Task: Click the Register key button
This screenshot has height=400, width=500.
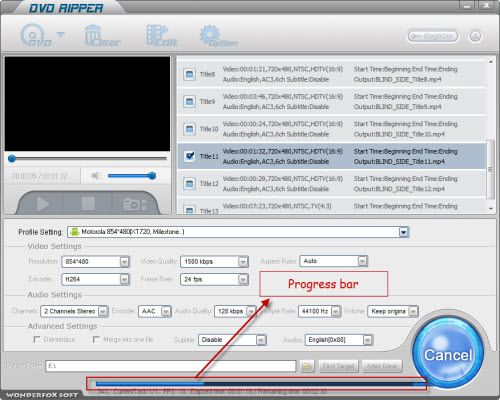Action: tap(432, 36)
